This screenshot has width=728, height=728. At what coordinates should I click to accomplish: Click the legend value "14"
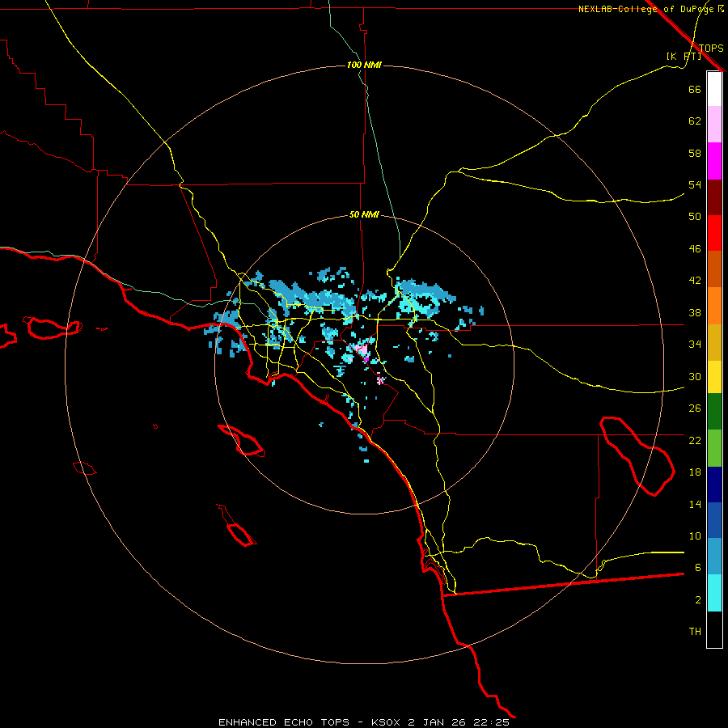click(x=695, y=504)
